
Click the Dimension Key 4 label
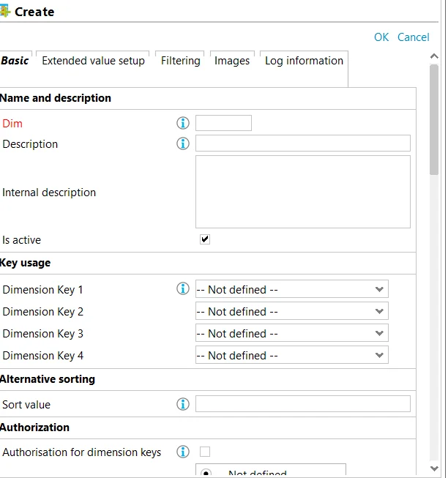coord(43,356)
